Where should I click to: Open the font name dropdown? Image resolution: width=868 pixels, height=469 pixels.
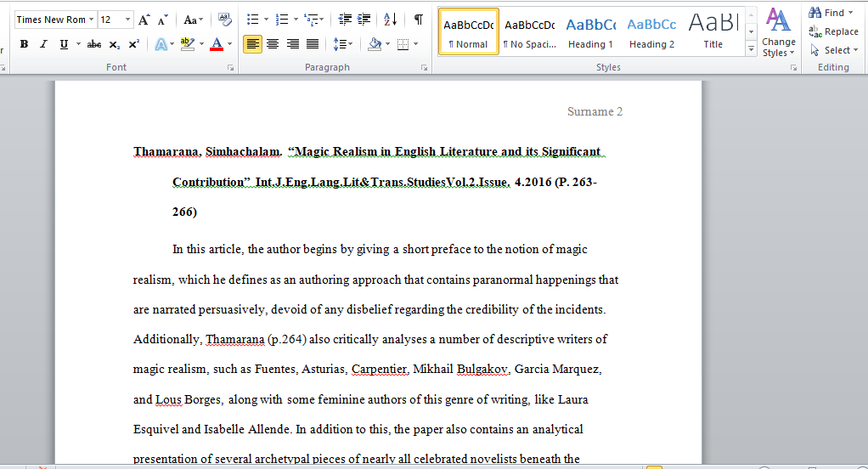click(x=92, y=20)
